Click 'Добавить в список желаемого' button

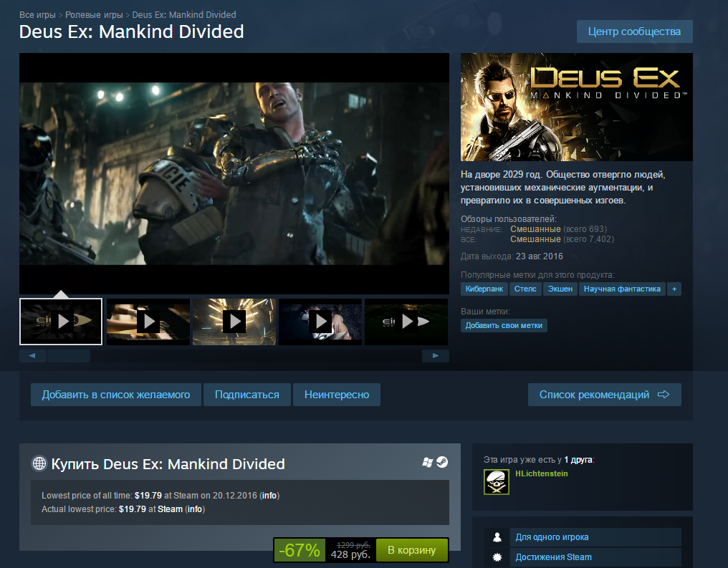pos(116,395)
